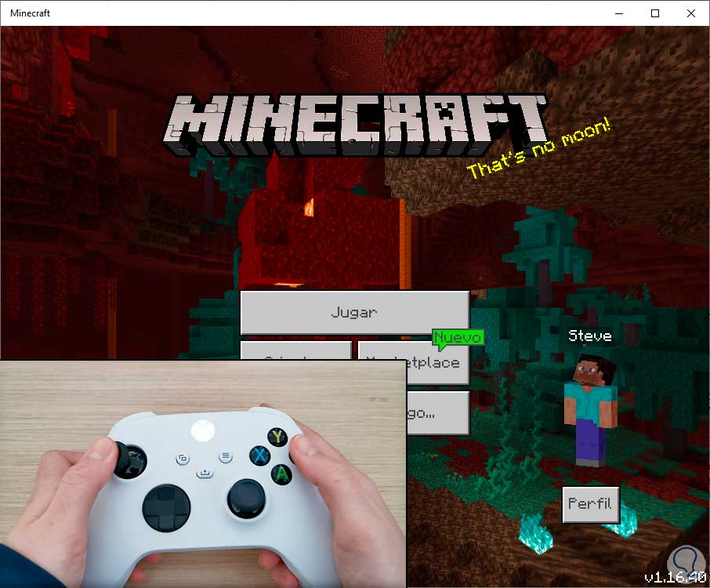Viewport: 710px width, 588px height.
Task: Click the controller's View button
Action: [x=183, y=459]
